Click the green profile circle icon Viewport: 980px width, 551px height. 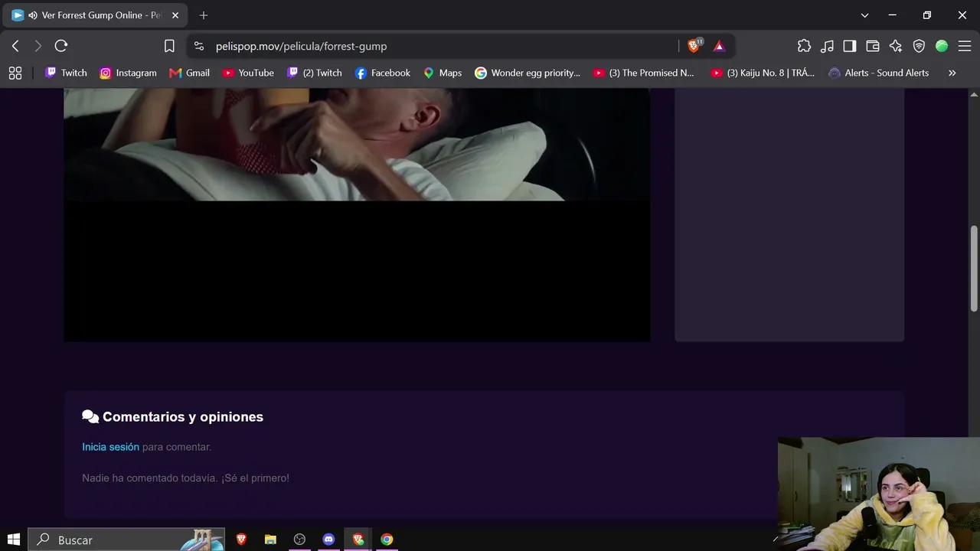(942, 46)
